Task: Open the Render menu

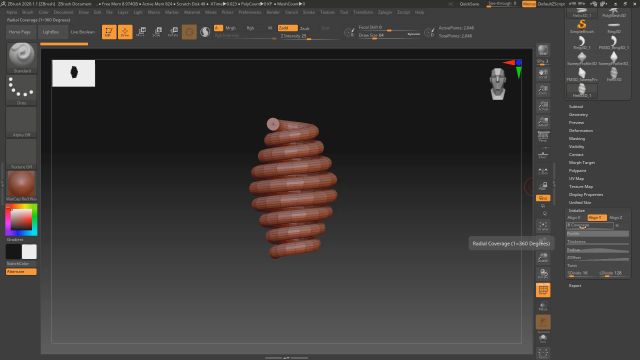Action: [273, 12]
